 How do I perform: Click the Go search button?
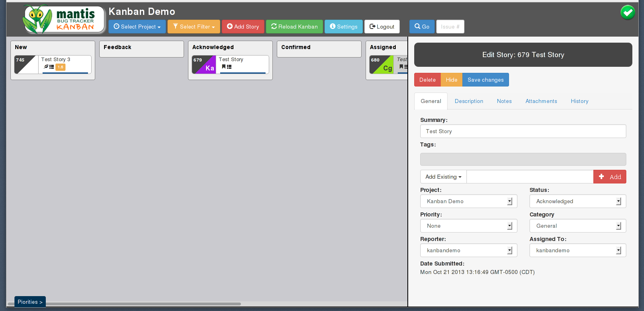422,27
